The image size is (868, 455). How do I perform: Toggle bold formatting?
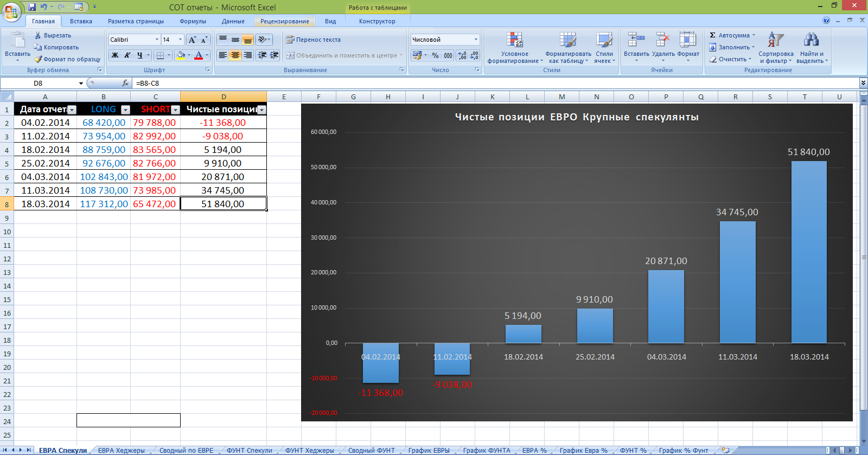tap(115, 55)
